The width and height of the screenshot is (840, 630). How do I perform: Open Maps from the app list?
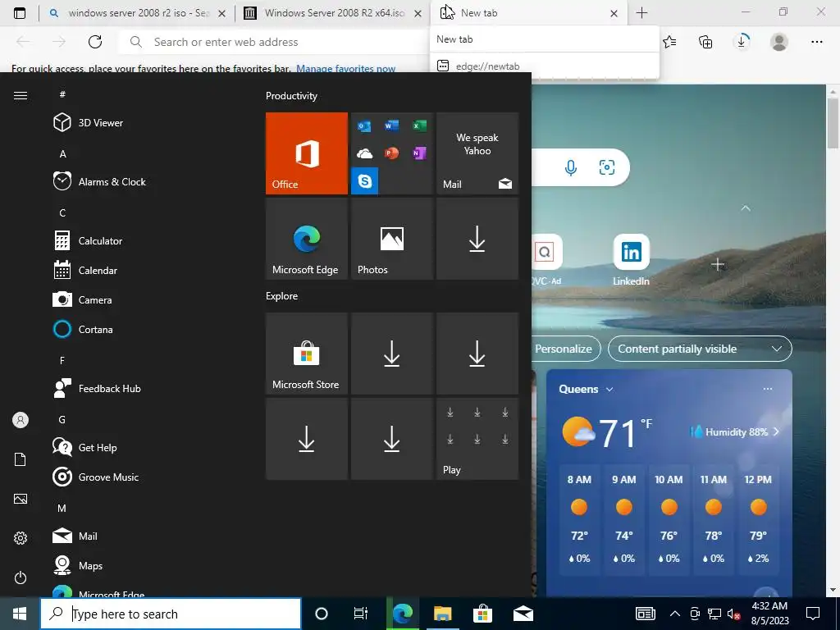click(78, 566)
